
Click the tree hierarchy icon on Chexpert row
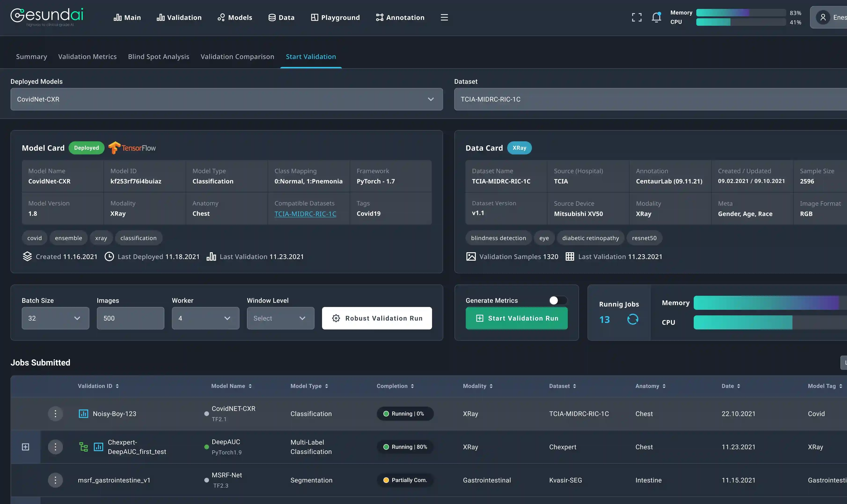pyautogui.click(x=83, y=447)
